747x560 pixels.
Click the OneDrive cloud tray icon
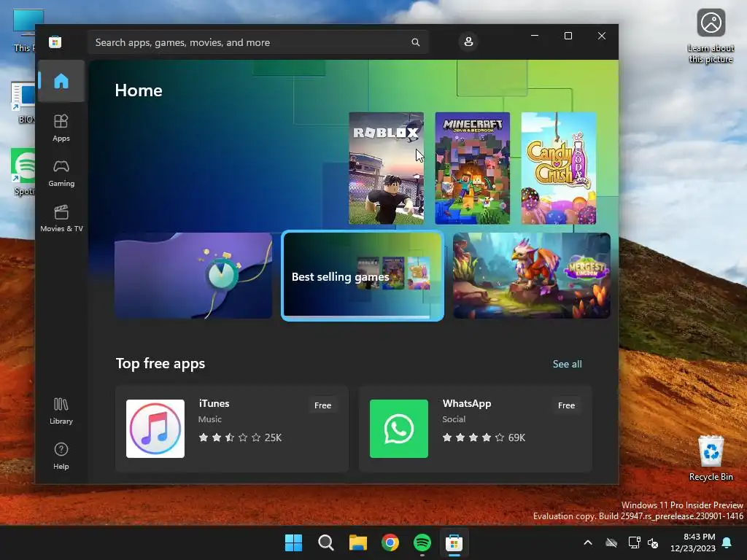[x=611, y=542]
